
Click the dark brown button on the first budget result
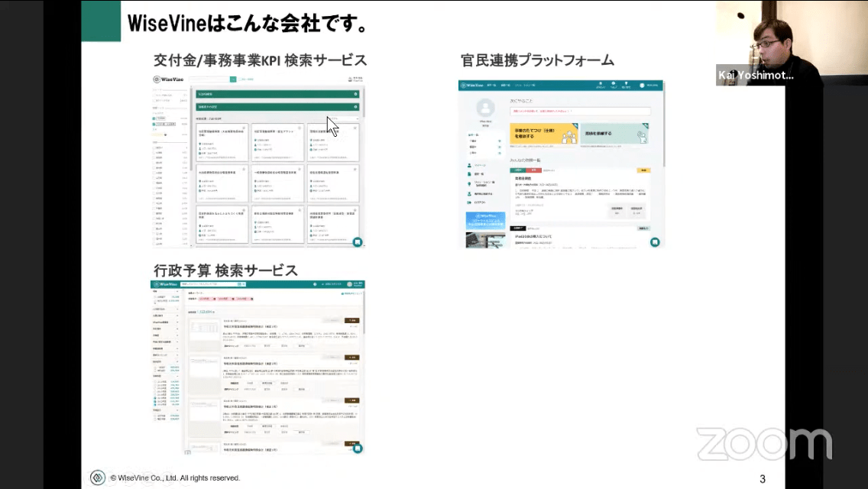click(x=352, y=320)
